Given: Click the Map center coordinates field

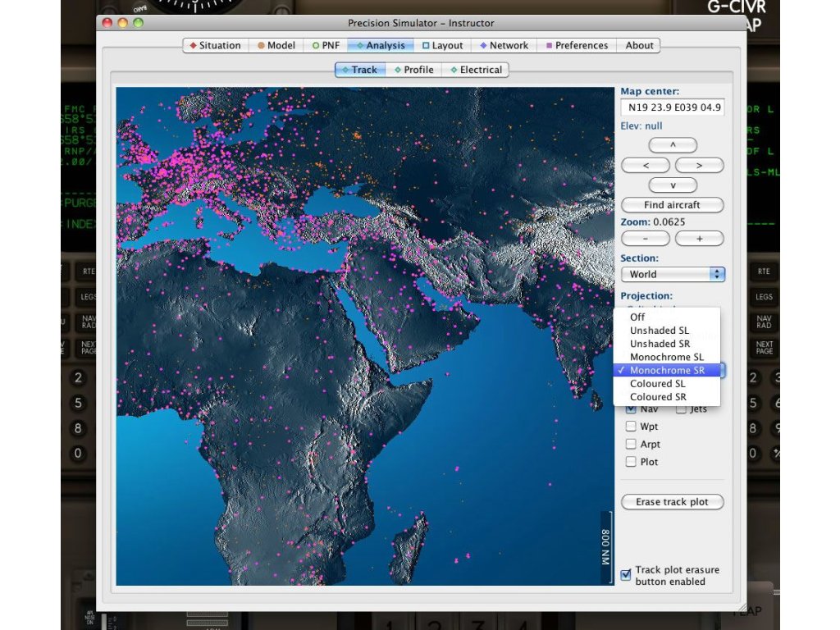Looking at the screenshot, I should coord(673,107).
